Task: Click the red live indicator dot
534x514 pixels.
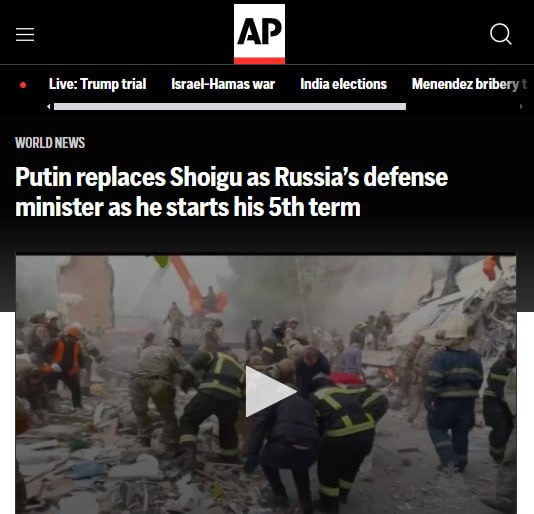Action: [x=23, y=85]
